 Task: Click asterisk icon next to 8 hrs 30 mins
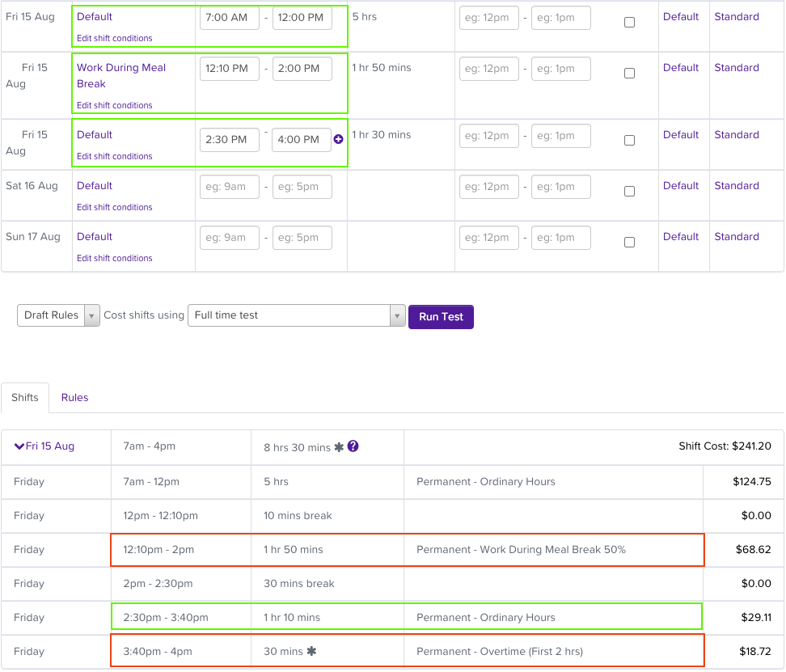pos(339,447)
